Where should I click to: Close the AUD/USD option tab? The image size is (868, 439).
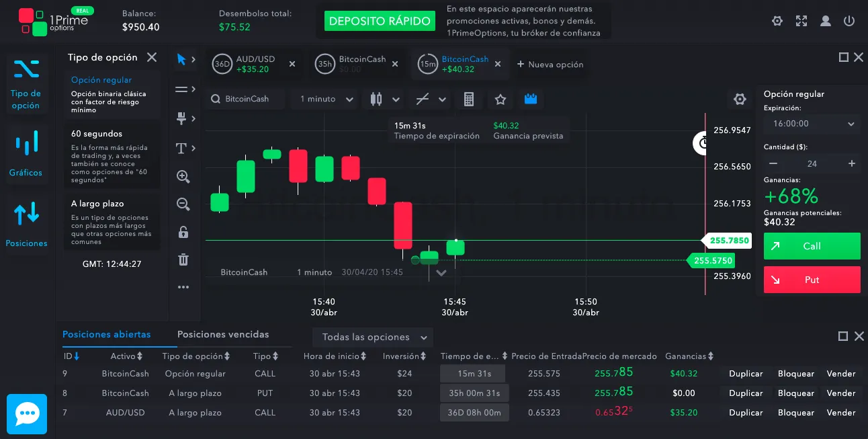click(x=292, y=64)
